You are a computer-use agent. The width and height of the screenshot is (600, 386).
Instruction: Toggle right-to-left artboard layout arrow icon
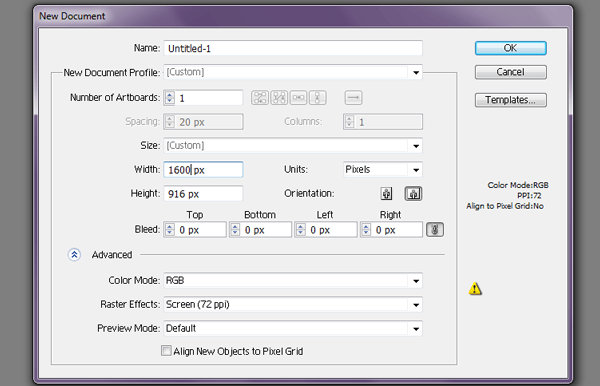(x=353, y=98)
